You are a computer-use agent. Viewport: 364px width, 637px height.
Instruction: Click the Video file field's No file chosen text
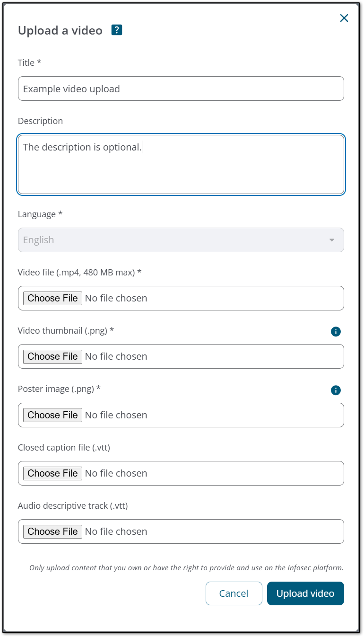tap(116, 298)
